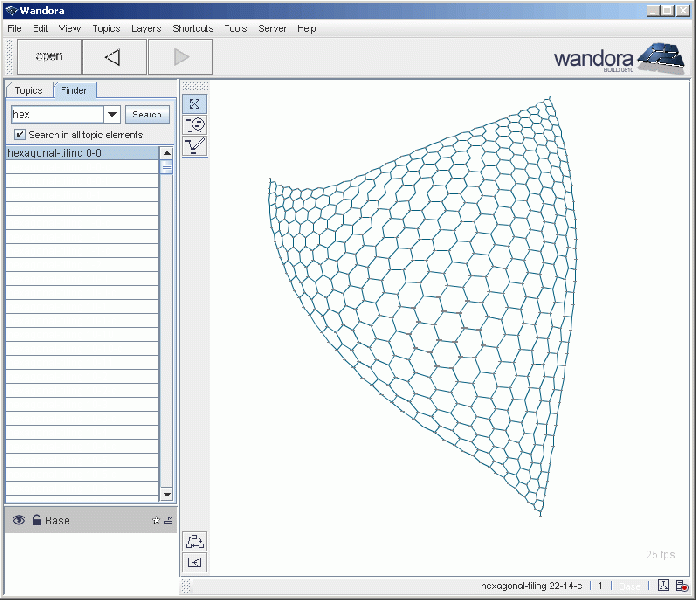Click the star icon on Base layer
The image size is (696, 600).
point(156,521)
